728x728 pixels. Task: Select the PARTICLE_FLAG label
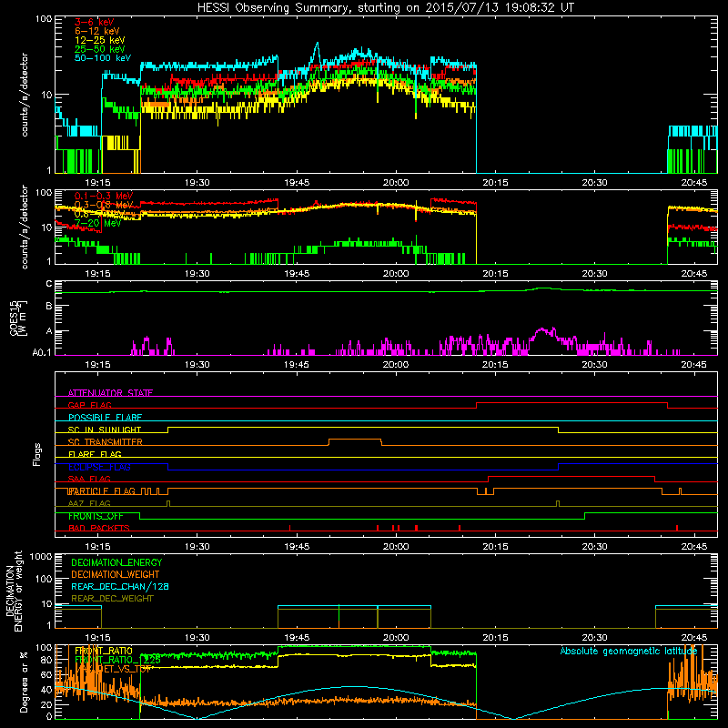point(102,491)
